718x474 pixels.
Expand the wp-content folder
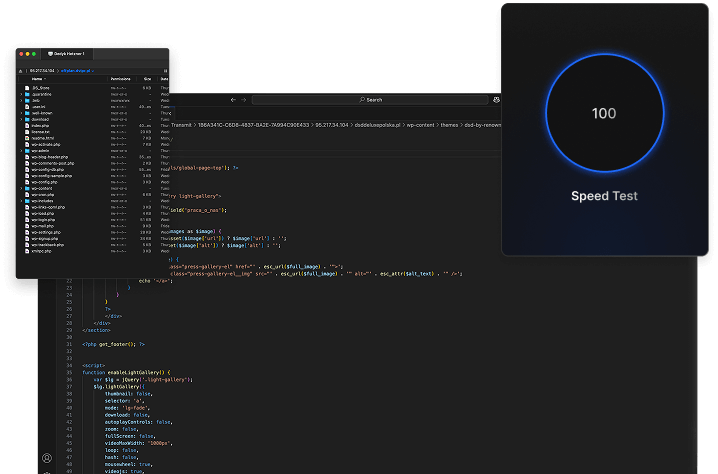[x=21, y=188]
